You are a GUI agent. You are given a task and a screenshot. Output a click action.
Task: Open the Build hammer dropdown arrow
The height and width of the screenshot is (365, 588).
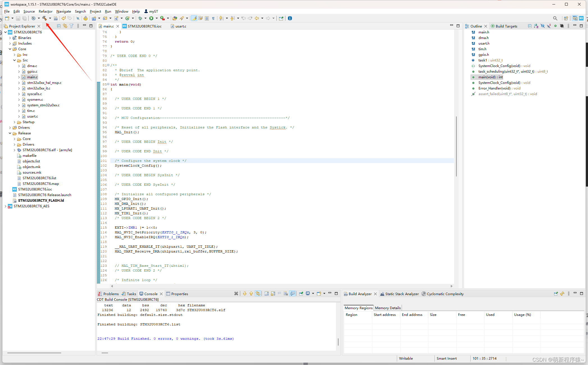pos(50,18)
